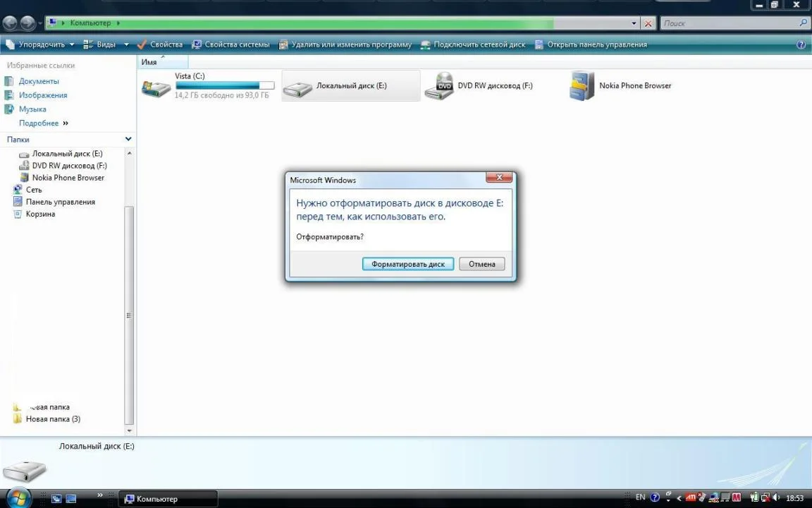Select Корзина in the folder tree
The width and height of the screenshot is (812, 508).
click(x=40, y=214)
